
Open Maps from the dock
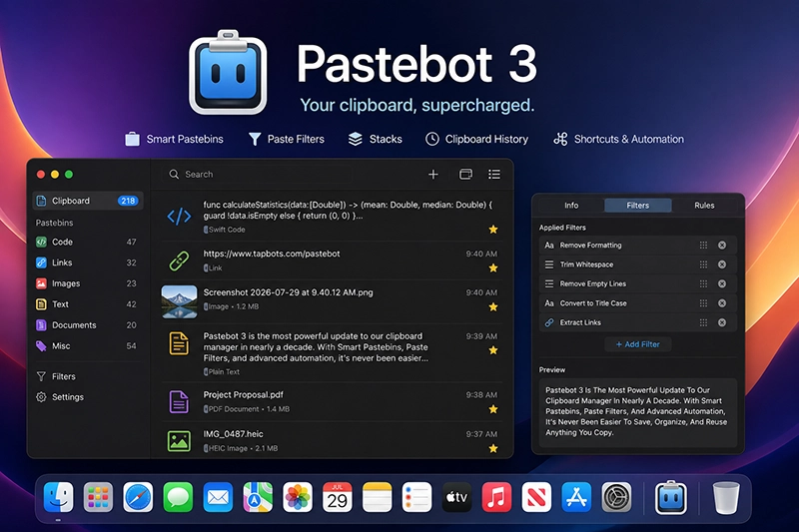coord(258,497)
